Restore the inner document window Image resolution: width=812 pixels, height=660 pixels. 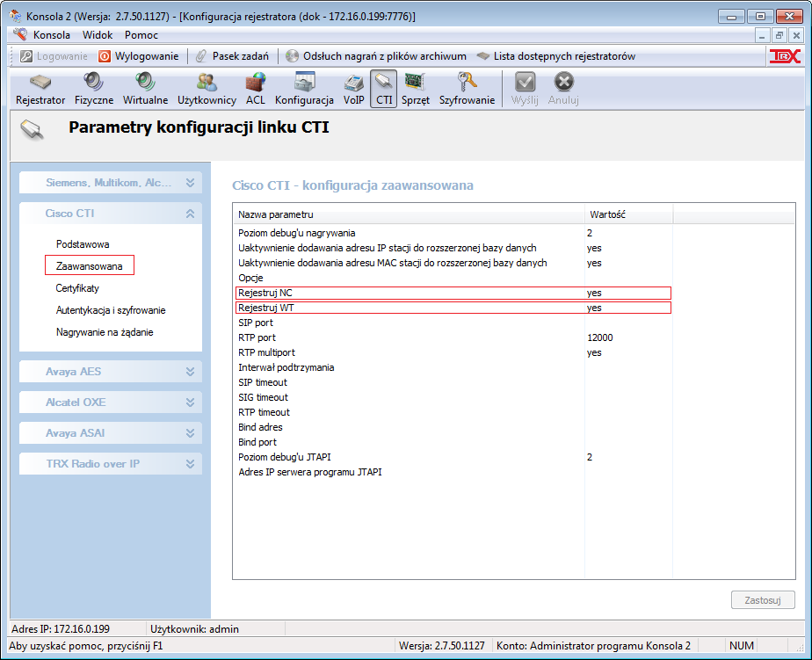click(x=779, y=35)
